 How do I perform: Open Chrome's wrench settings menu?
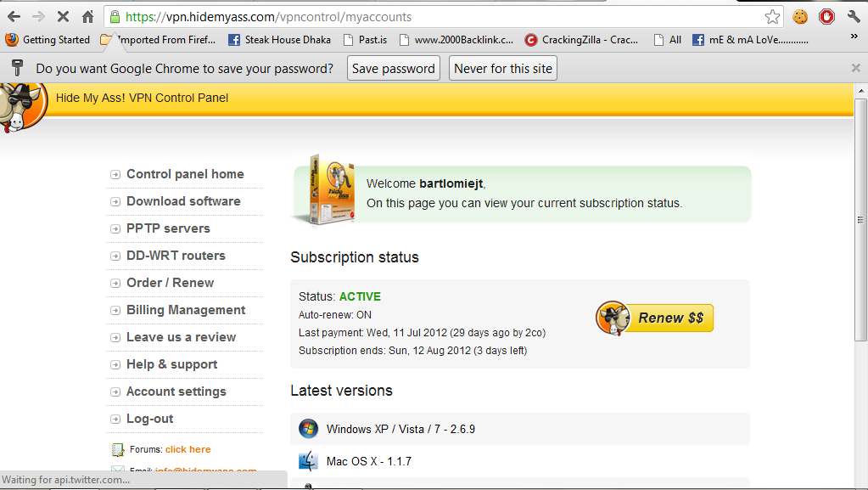(x=854, y=17)
